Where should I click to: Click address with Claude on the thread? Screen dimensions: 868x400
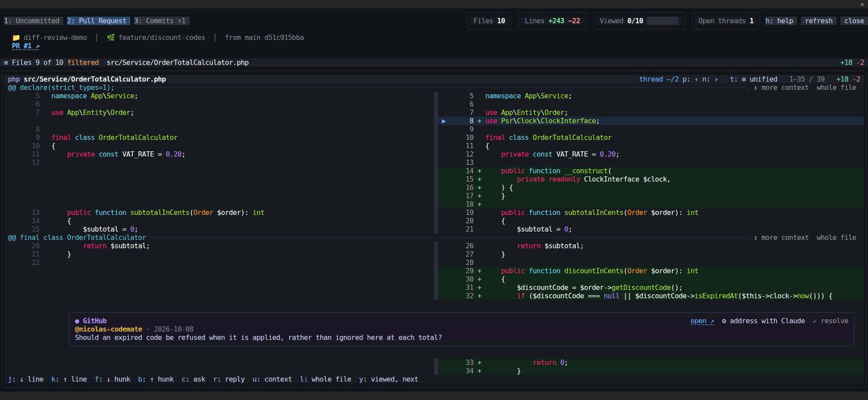pyautogui.click(x=763, y=321)
